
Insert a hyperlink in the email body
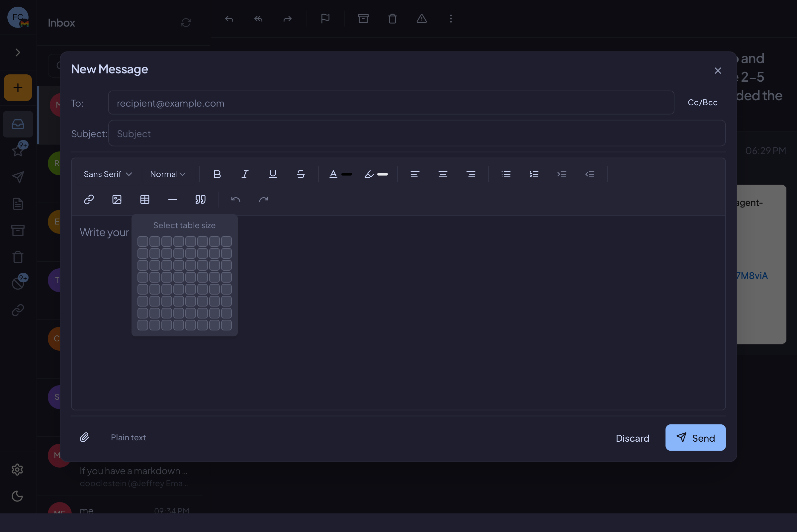[x=89, y=200]
